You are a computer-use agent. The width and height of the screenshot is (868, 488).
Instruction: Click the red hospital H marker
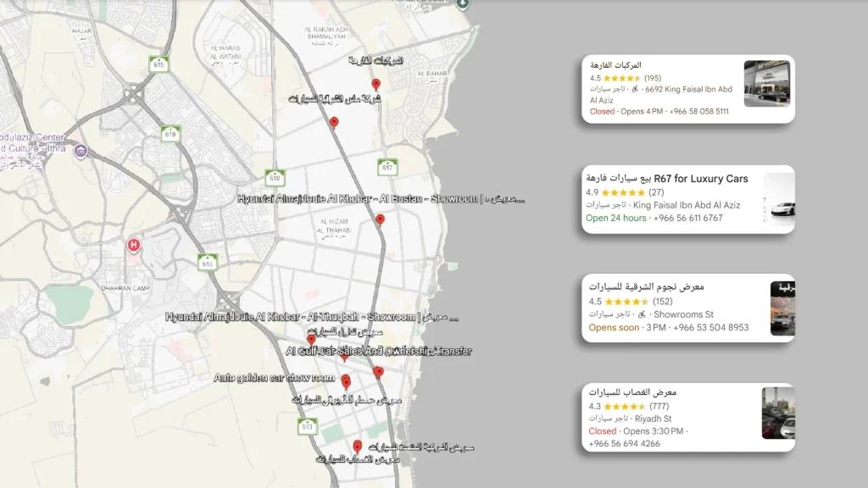point(133,245)
